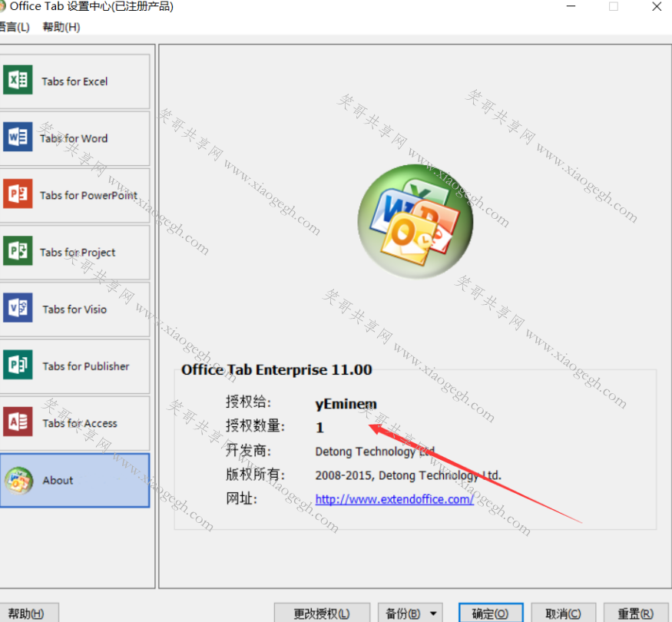The width and height of the screenshot is (672, 622).
Task: Click the 版权所有 label
Action: click(x=255, y=475)
